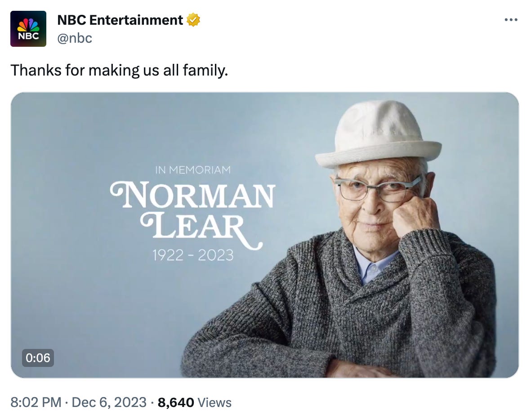Open the three-dot more options menu
Screen dimensions: 527x420
pyautogui.click(x=511, y=20)
